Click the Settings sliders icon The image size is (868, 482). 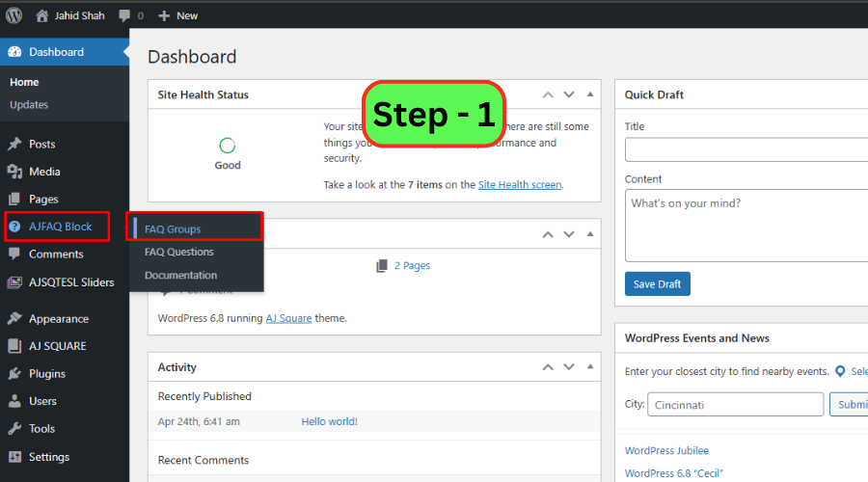[14, 457]
